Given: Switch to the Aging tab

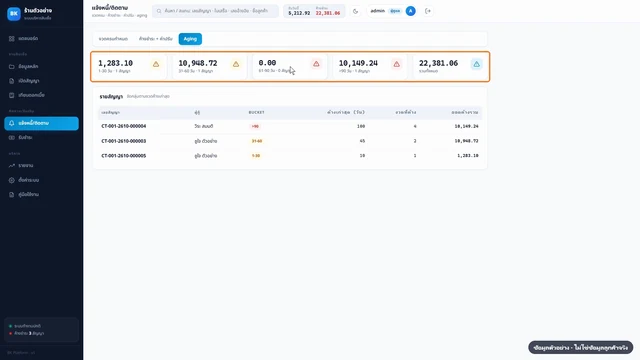Looking at the screenshot, I should [190, 39].
